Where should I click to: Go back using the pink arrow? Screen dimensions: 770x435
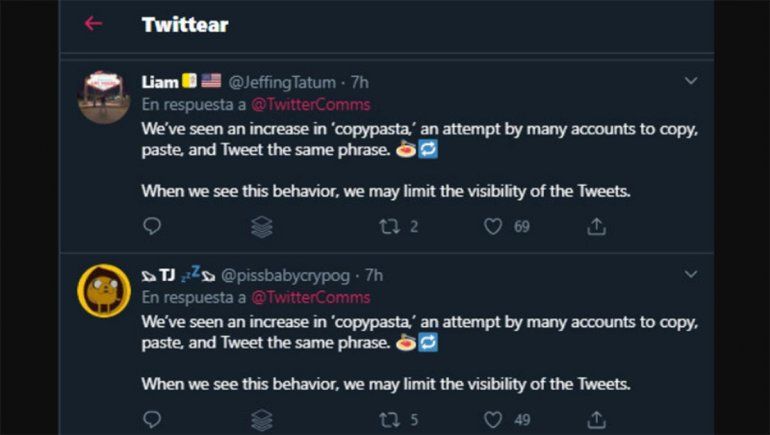click(x=93, y=24)
